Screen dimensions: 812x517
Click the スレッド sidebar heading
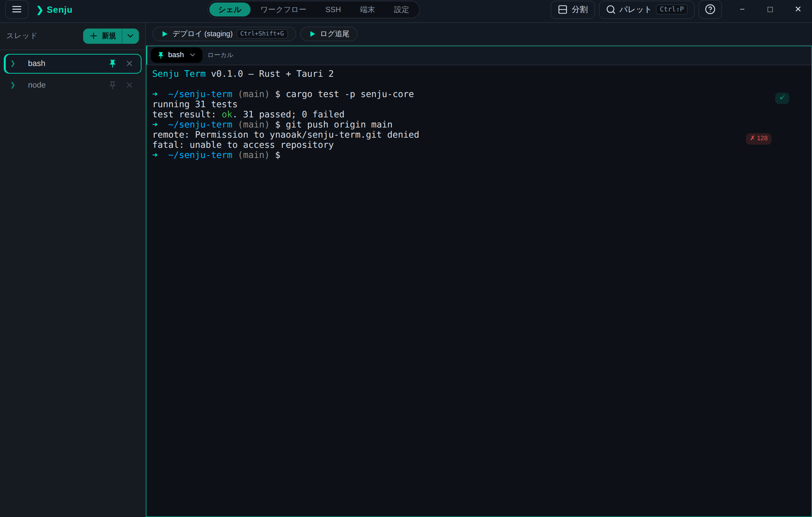[x=22, y=36]
